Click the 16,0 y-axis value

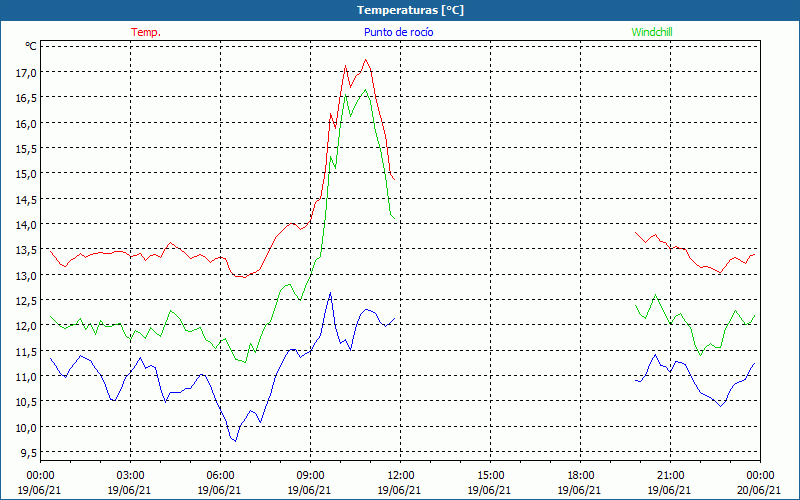tap(26, 123)
